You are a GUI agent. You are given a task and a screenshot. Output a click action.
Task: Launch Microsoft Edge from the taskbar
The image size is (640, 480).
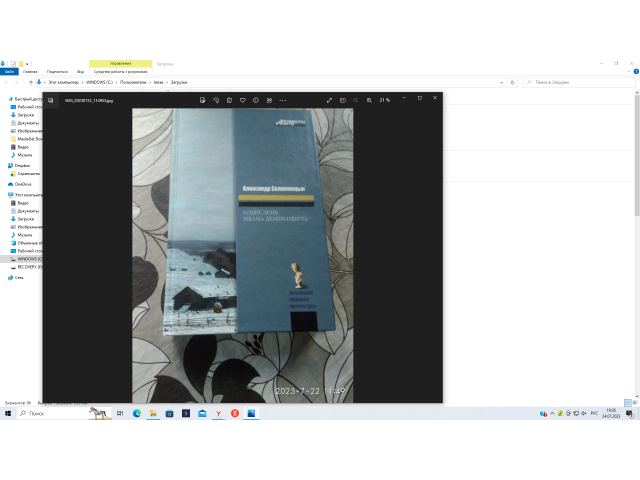click(137, 413)
